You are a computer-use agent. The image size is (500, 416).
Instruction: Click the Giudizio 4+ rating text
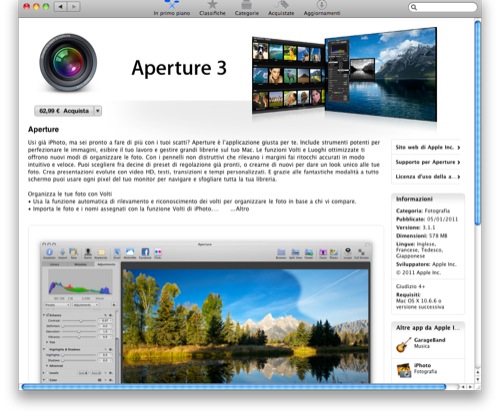point(410,286)
